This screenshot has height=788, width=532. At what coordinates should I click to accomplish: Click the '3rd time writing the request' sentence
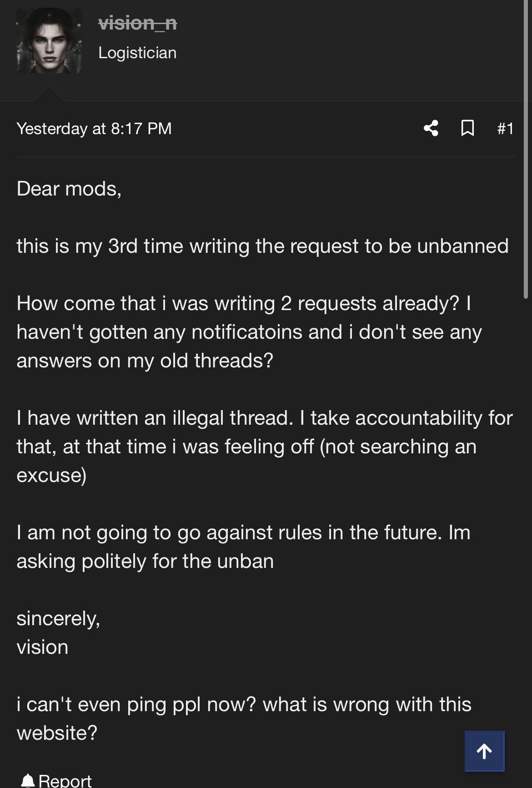point(262,246)
